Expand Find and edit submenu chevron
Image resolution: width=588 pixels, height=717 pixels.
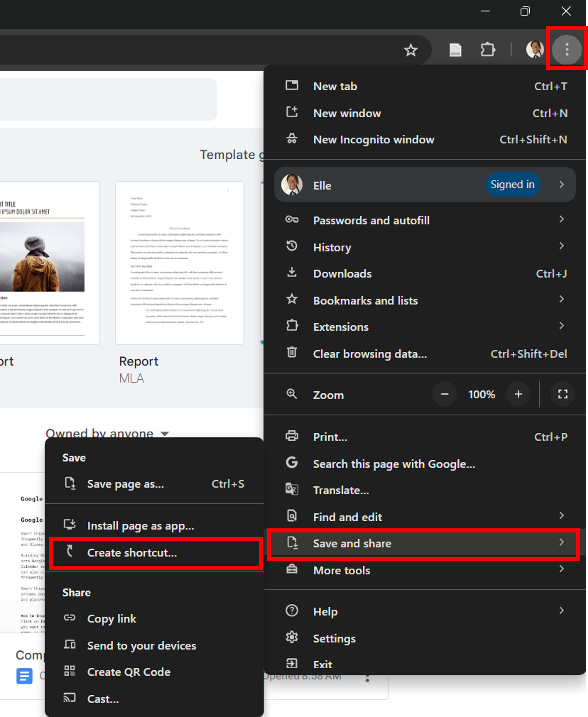(562, 515)
